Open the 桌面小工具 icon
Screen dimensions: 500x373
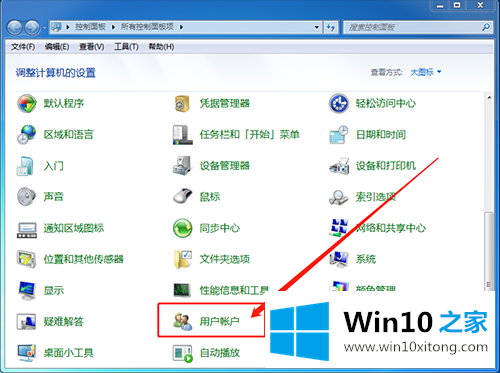pyautogui.click(x=27, y=353)
